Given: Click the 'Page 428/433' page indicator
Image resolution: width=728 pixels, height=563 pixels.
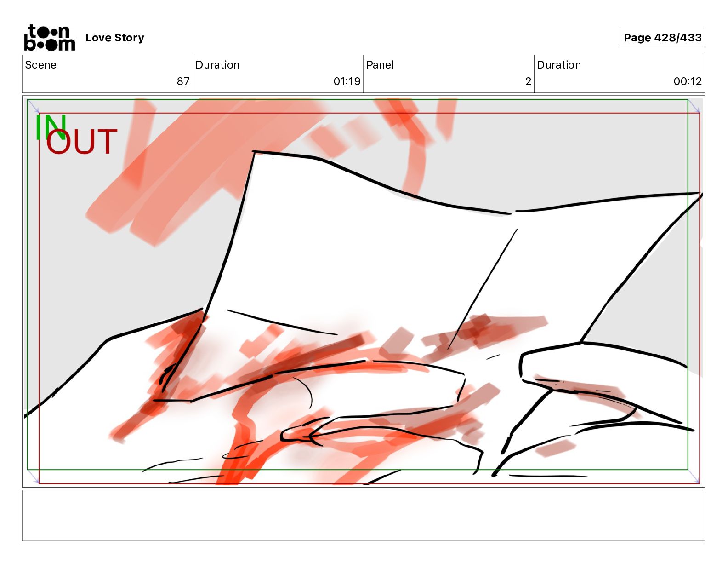Looking at the screenshot, I should click(x=663, y=38).
